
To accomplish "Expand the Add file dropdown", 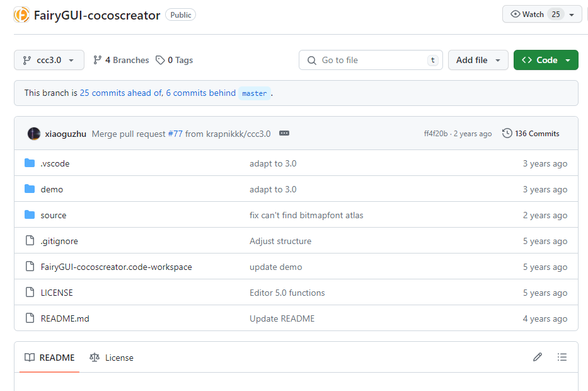I will (x=478, y=60).
